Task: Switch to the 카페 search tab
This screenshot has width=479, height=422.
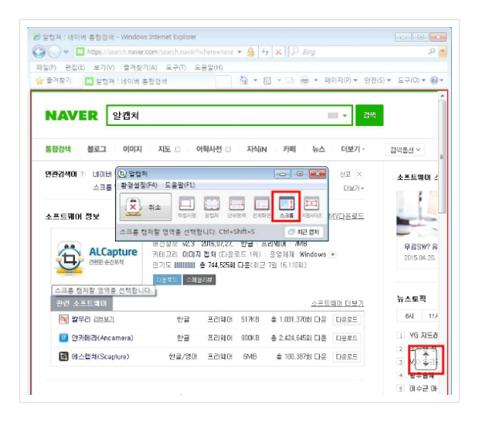Action: pyautogui.click(x=289, y=149)
